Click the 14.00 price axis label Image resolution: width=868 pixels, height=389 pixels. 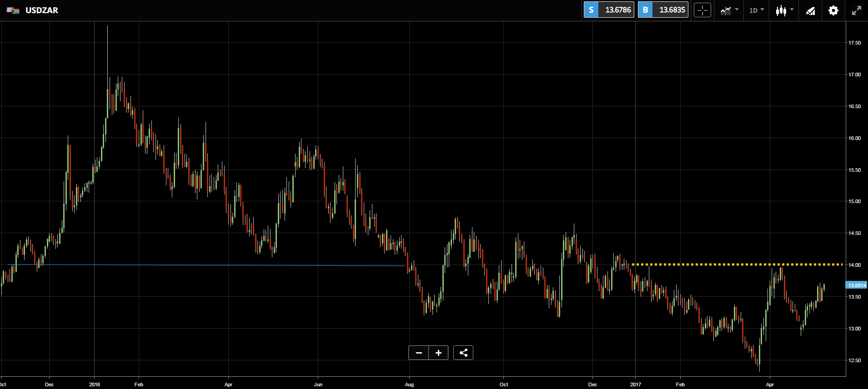coord(854,265)
